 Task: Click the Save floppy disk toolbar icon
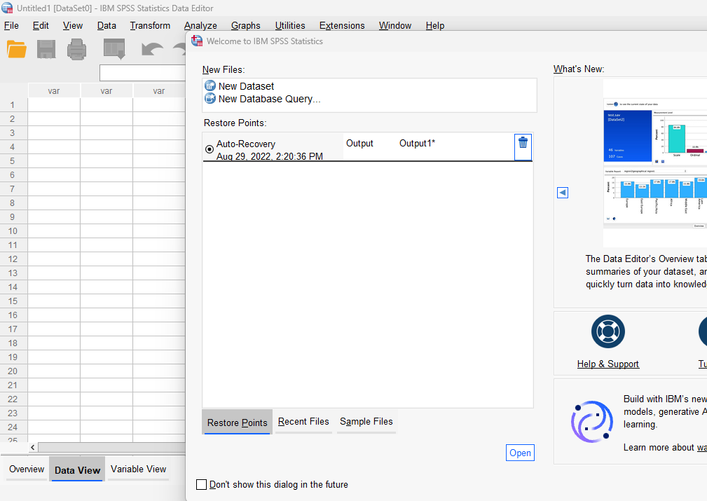point(46,49)
